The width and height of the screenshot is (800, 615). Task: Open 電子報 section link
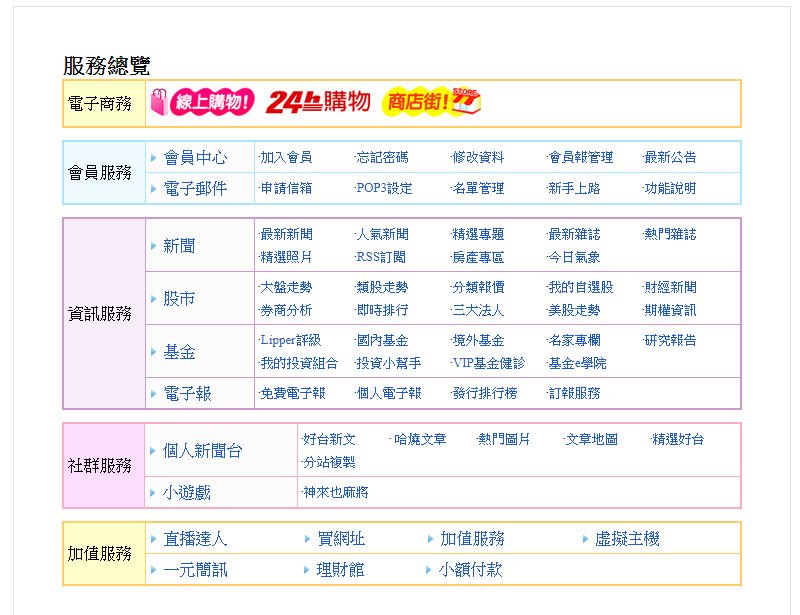[187, 393]
